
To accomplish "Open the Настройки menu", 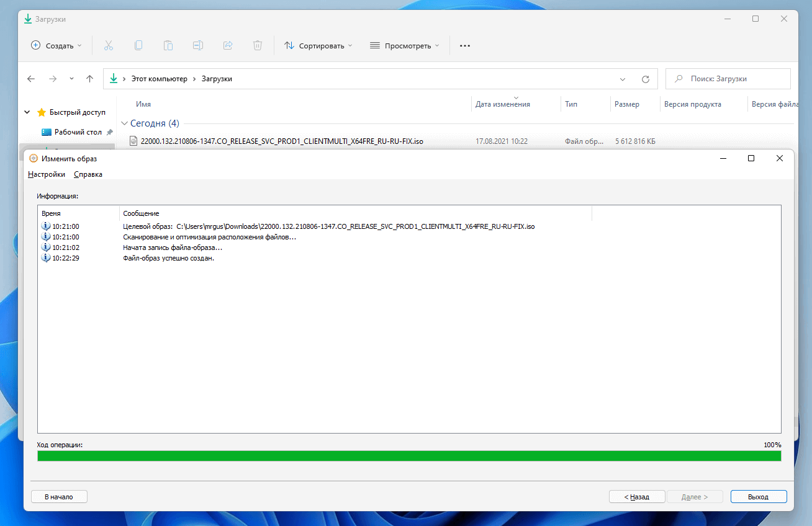I will [47, 174].
